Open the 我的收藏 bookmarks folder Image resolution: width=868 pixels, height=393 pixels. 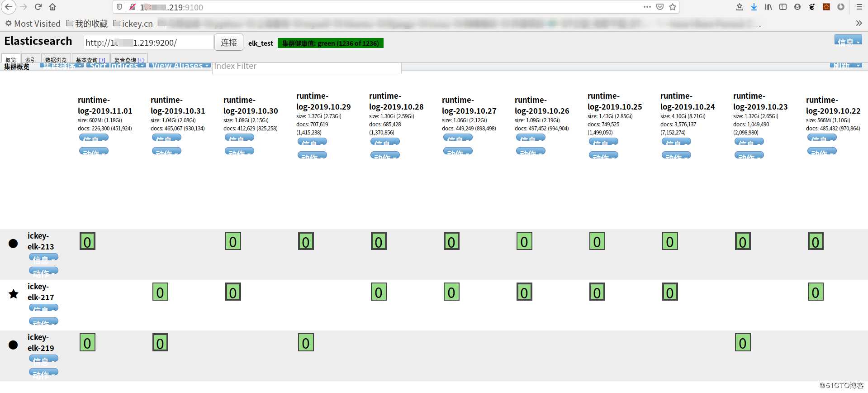(x=87, y=24)
